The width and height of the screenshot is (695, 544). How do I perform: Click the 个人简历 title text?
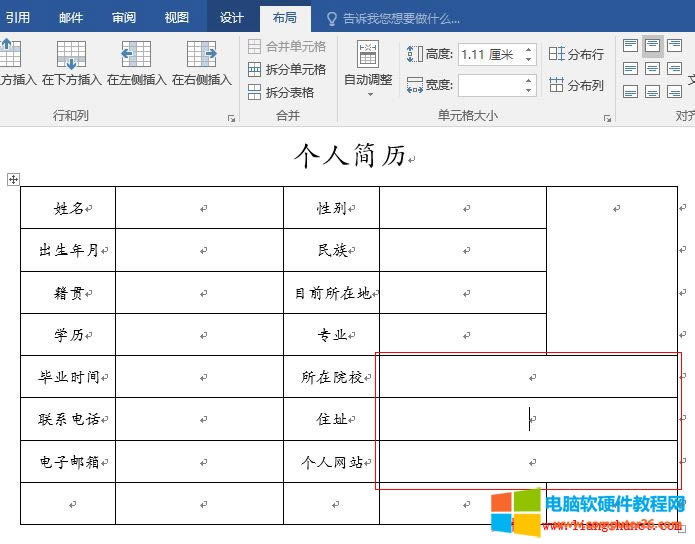pos(350,156)
